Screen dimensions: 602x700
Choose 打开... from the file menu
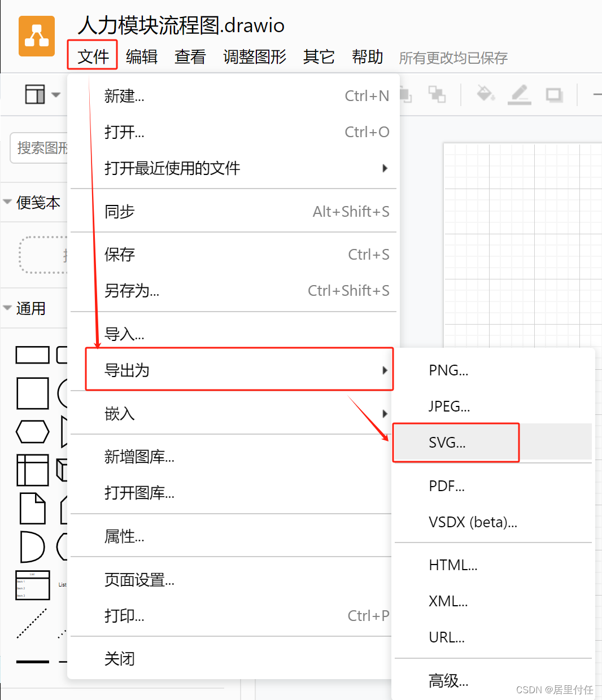[233, 132]
